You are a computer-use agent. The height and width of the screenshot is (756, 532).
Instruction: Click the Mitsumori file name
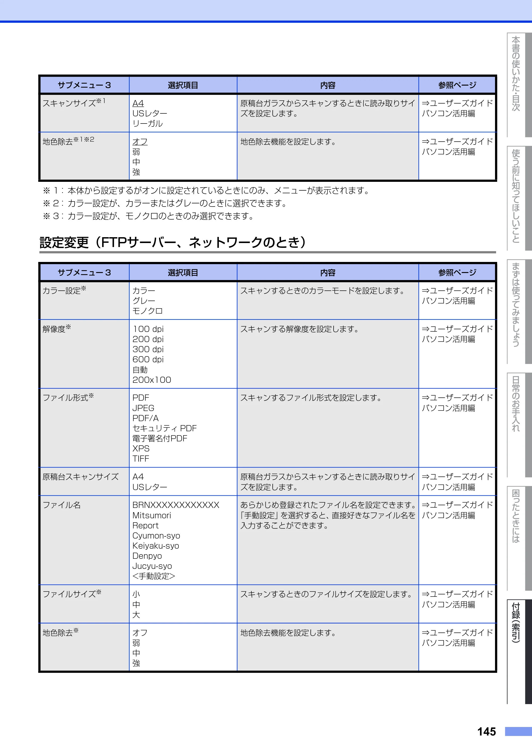[152, 515]
